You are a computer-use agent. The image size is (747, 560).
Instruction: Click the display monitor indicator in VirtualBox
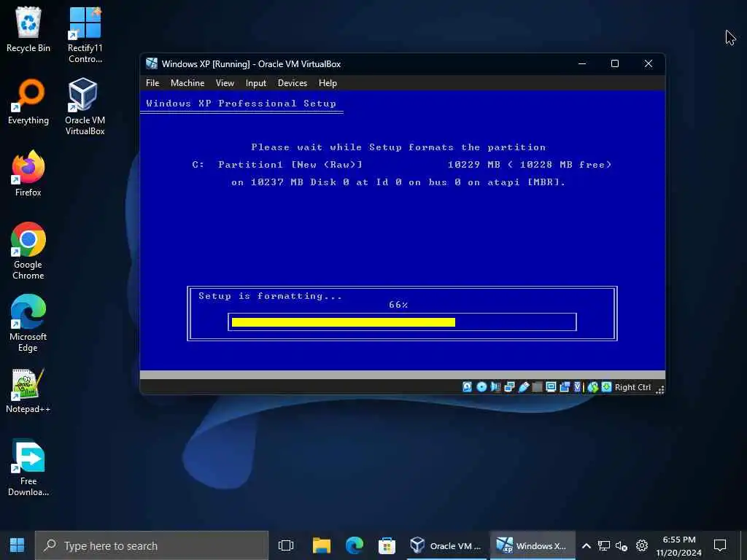click(551, 386)
